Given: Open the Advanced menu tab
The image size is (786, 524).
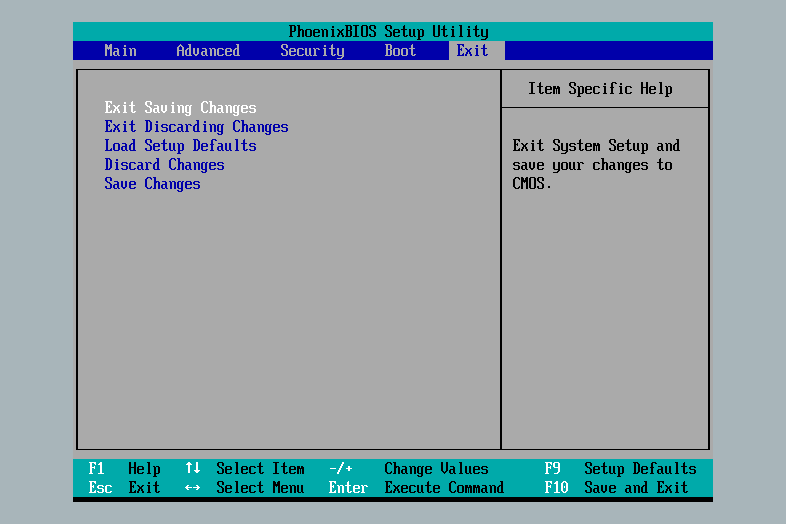Looking at the screenshot, I should 208,51.
